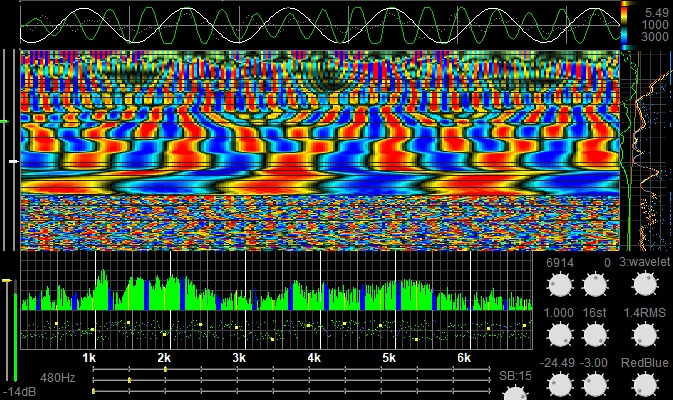Click the 1.4RMS label
This screenshot has height=400, width=673.
(x=644, y=312)
